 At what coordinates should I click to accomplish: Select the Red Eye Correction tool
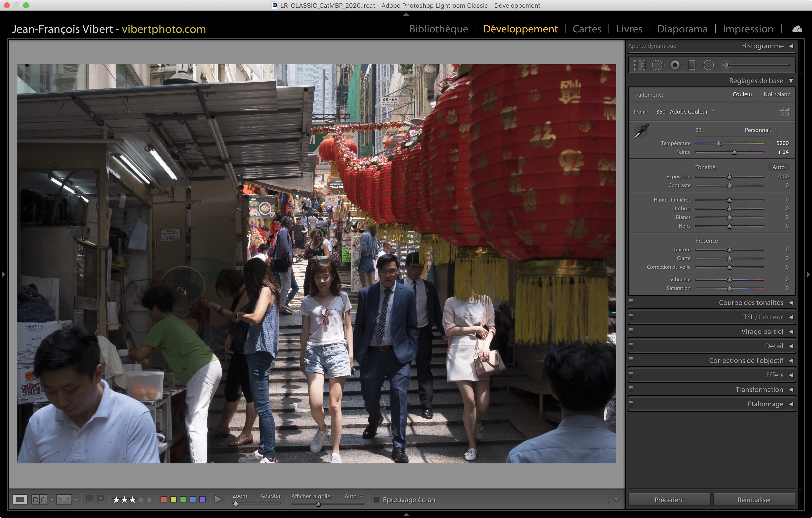click(x=675, y=65)
